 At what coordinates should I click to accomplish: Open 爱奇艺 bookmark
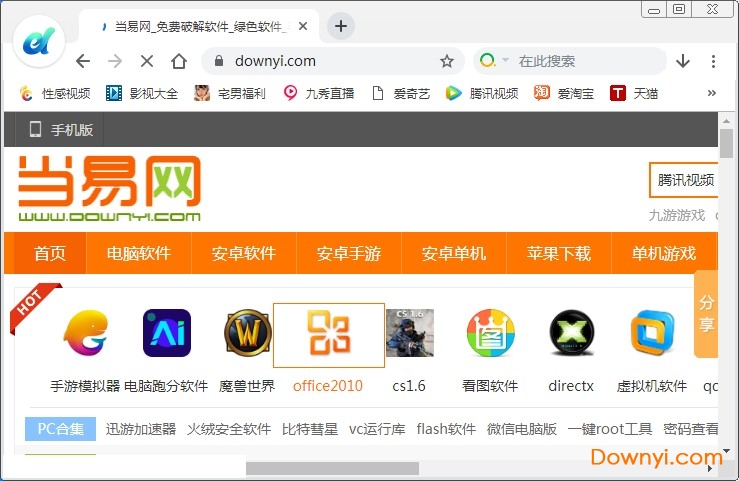coord(401,93)
